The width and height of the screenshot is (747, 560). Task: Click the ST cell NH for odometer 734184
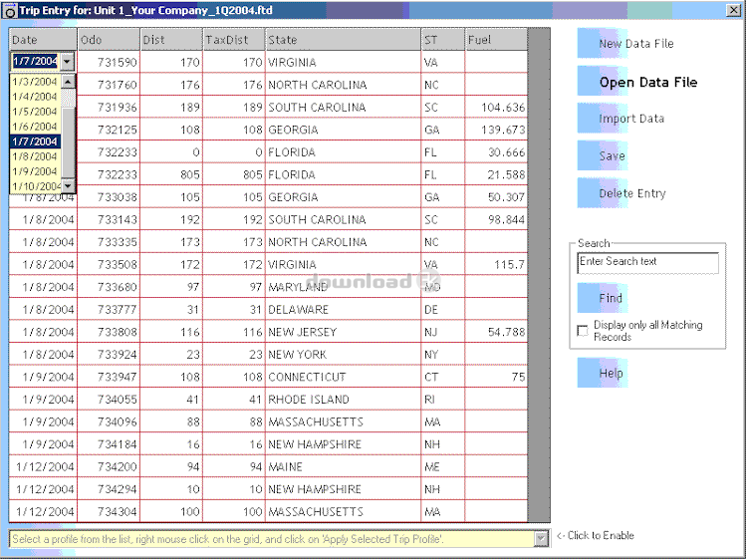click(x=443, y=444)
